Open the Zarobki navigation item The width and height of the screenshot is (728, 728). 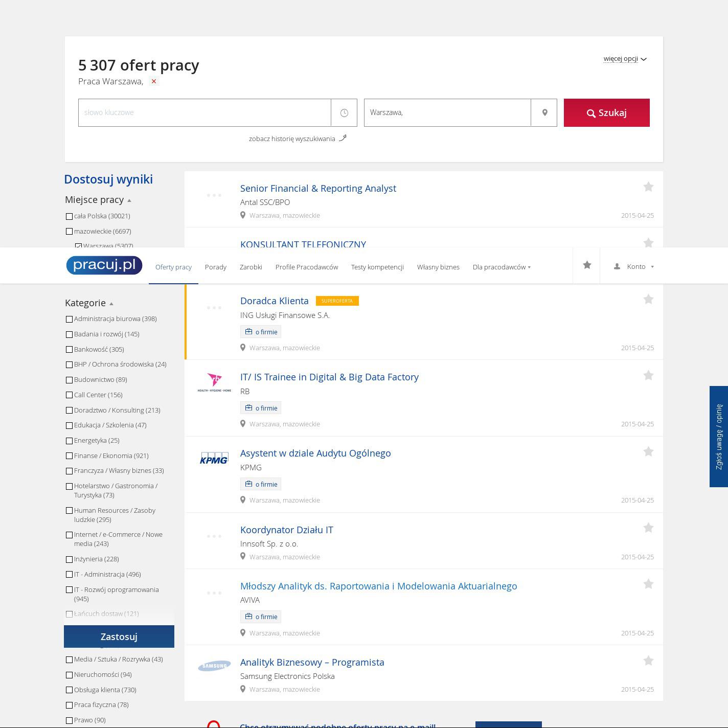251,267
